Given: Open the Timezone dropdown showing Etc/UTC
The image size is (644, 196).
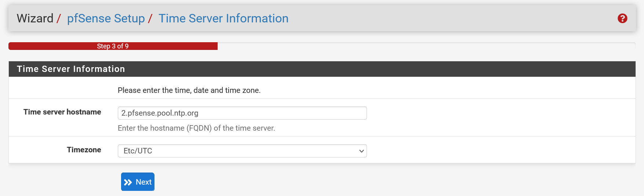Looking at the screenshot, I should 242,151.
